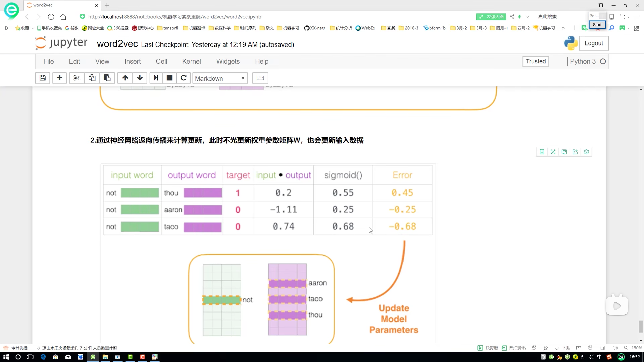The height and width of the screenshot is (362, 644).
Task: Click the 22张大图 green button
Action: 491,17
